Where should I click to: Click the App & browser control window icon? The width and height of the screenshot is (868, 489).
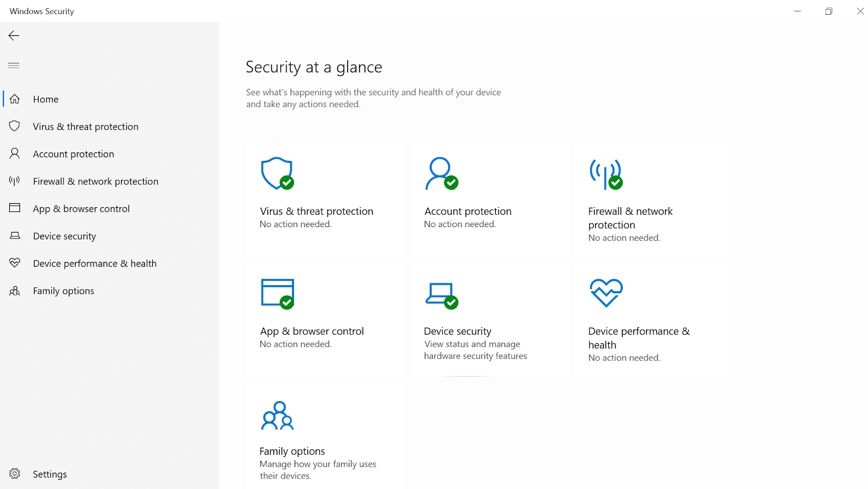277,293
